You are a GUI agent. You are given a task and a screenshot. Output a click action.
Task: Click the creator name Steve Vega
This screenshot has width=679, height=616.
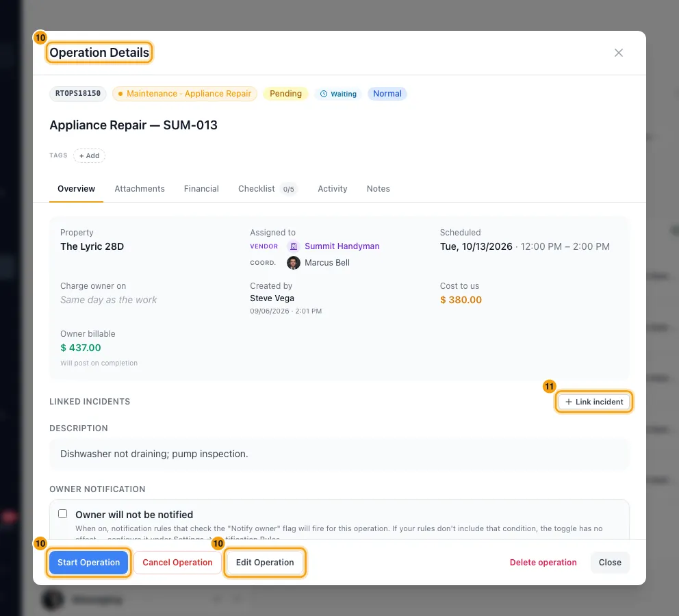click(x=272, y=298)
